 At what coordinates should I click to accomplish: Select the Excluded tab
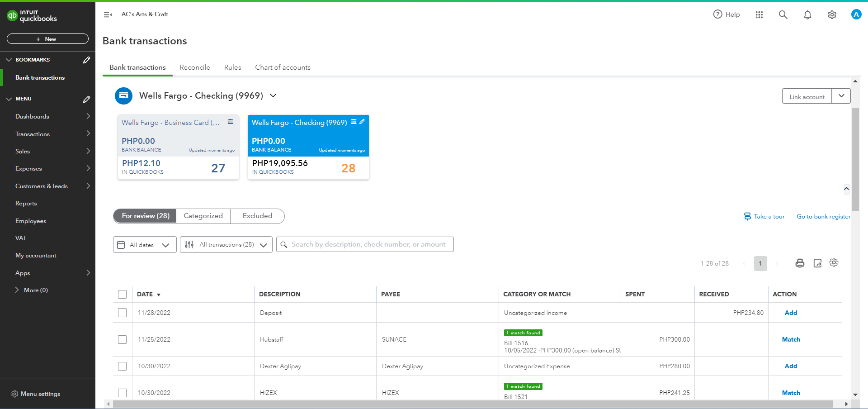pyautogui.click(x=257, y=216)
